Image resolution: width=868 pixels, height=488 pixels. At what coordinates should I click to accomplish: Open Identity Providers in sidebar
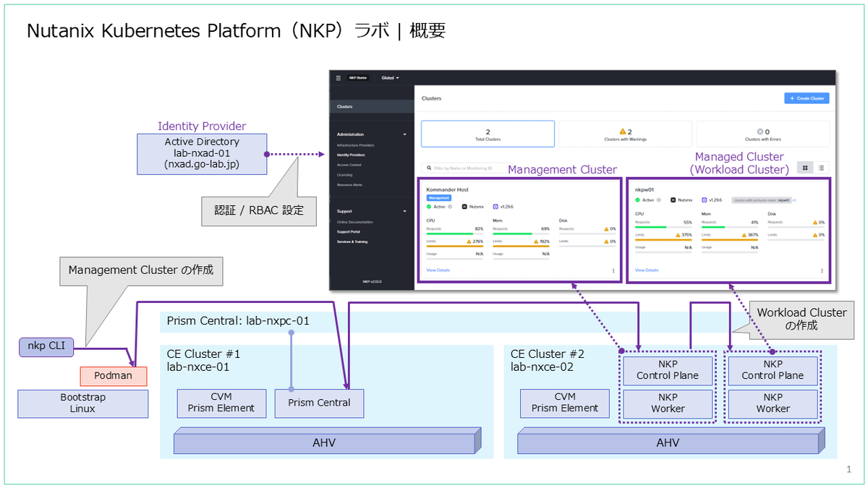351,155
